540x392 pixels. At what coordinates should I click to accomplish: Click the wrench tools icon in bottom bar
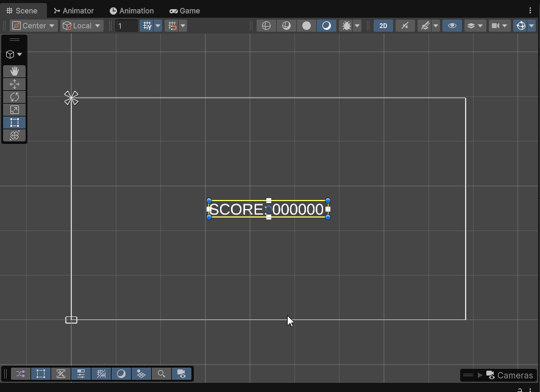60,374
